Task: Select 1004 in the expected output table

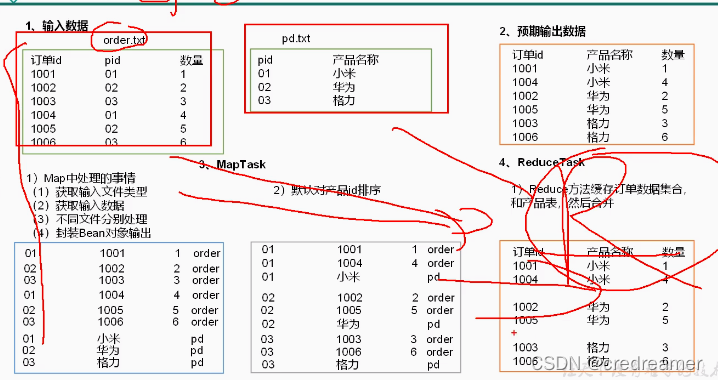Action: [525, 82]
